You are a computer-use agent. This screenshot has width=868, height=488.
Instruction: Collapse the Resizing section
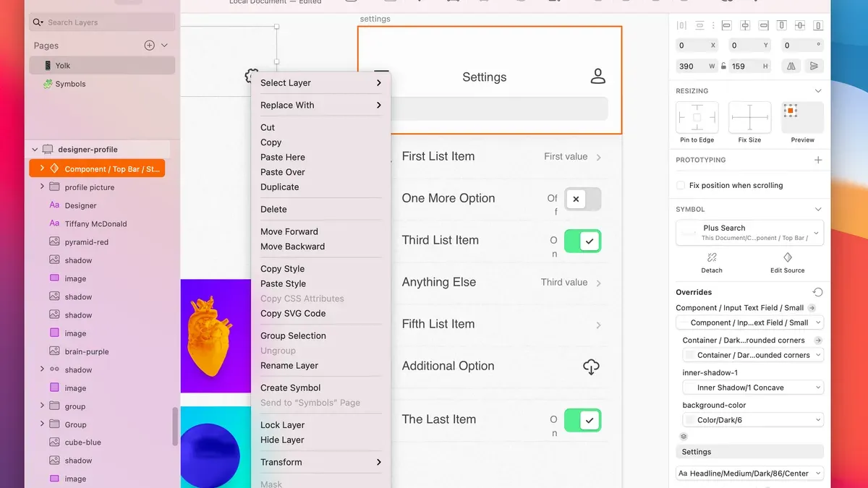(x=818, y=91)
